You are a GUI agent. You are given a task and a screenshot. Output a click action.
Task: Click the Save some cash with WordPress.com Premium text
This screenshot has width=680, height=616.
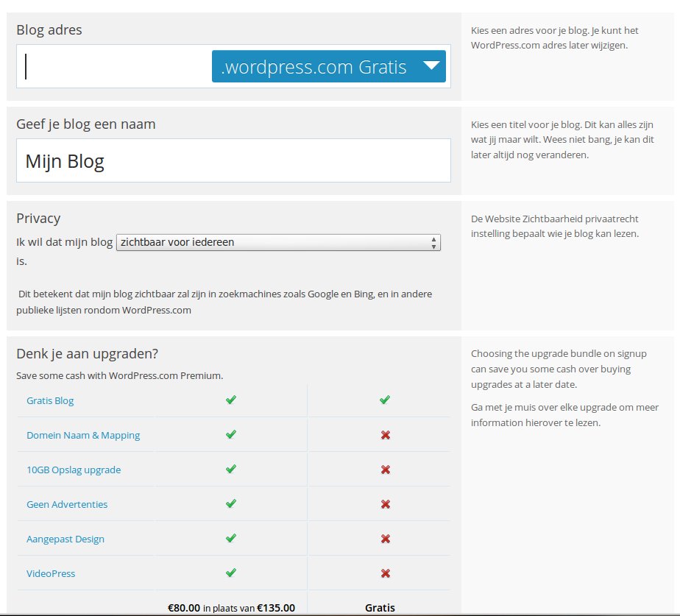click(x=120, y=375)
